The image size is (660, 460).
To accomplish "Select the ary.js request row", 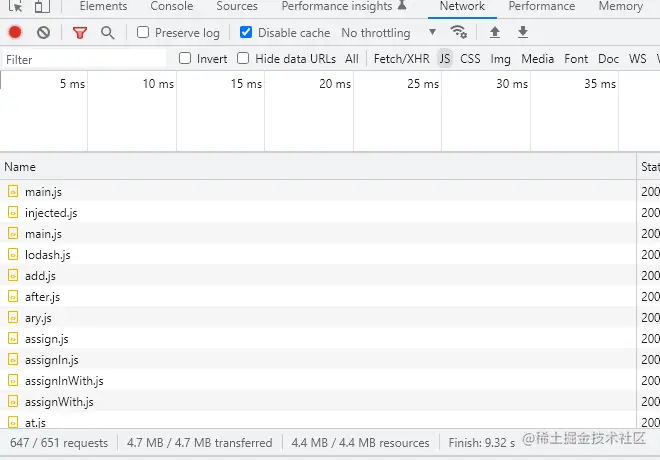I will [x=318, y=317].
